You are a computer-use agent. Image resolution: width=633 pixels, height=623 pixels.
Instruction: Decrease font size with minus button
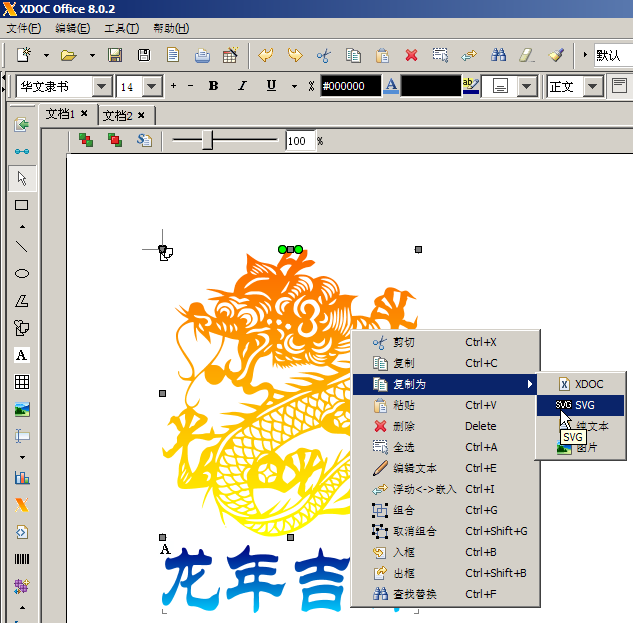[x=191, y=86]
